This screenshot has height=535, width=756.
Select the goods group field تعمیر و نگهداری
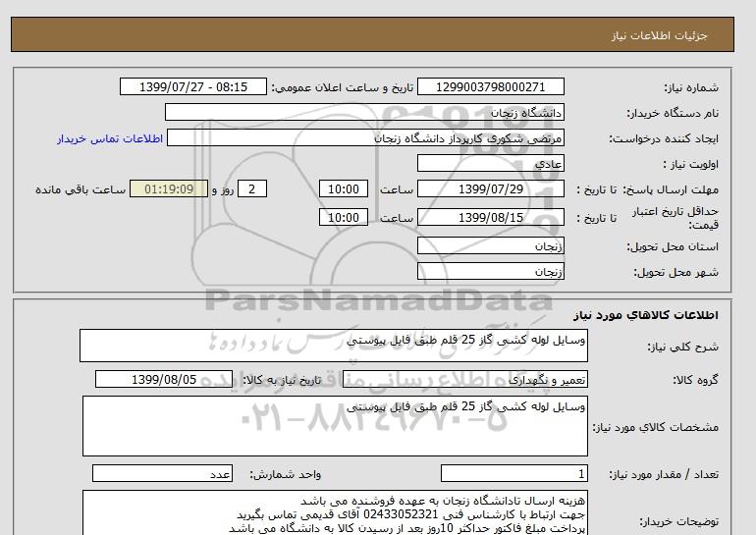click(464, 379)
